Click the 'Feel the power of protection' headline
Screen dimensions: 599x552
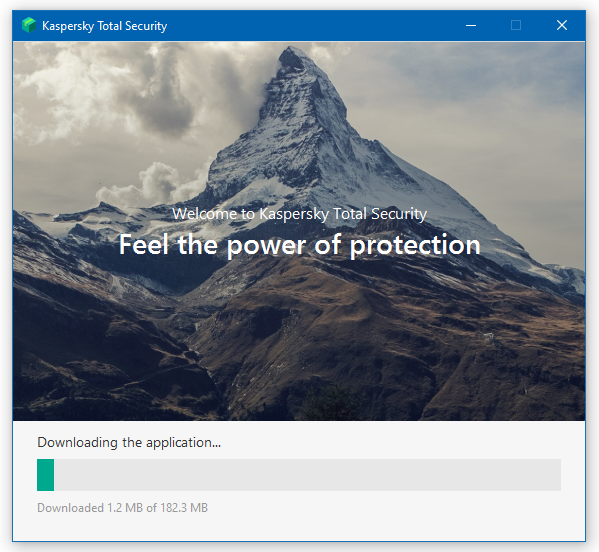tap(300, 245)
